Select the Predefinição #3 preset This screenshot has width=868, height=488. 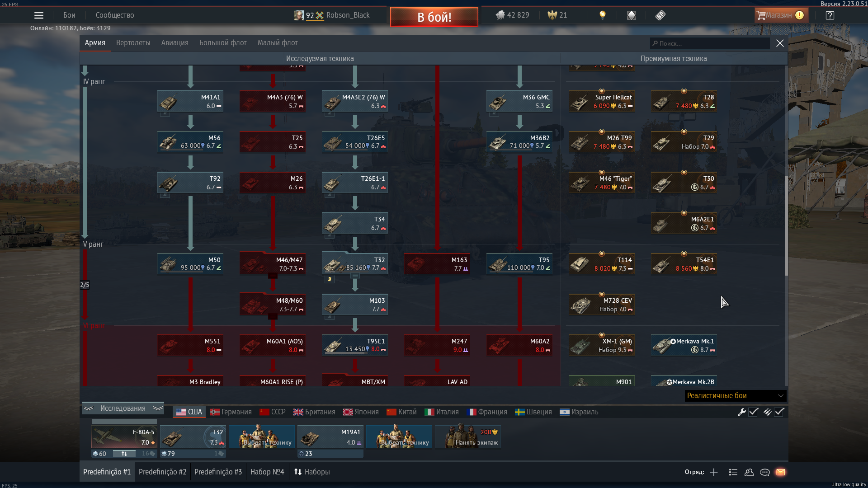pos(218,472)
